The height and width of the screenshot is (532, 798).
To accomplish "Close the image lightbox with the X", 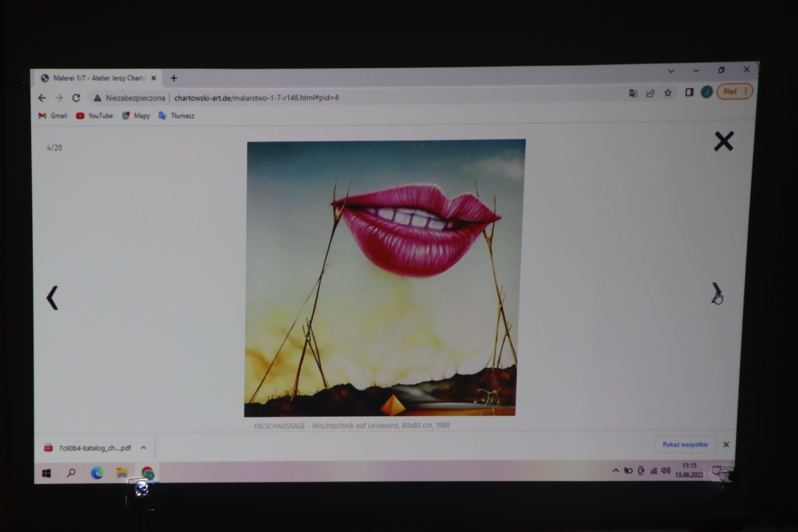I will tap(724, 141).
